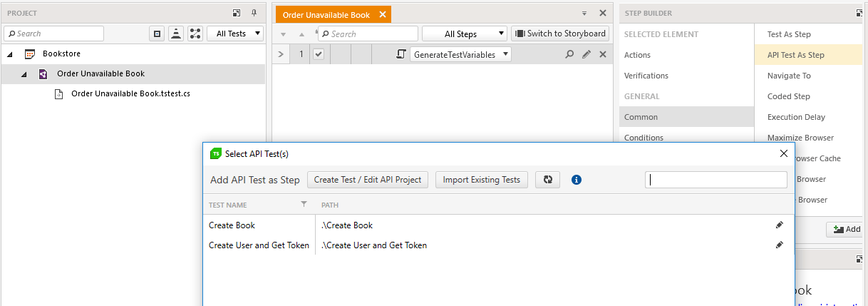The height and width of the screenshot is (306, 868).
Task: Select Order Unavailable Book.tstest.cs file
Action: pos(130,93)
